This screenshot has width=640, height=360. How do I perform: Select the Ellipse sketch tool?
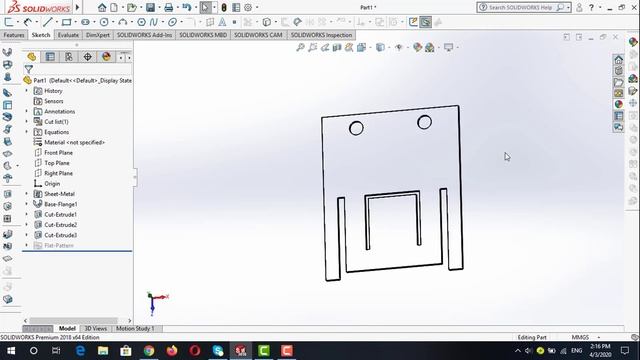pyautogui.click(x=172, y=22)
